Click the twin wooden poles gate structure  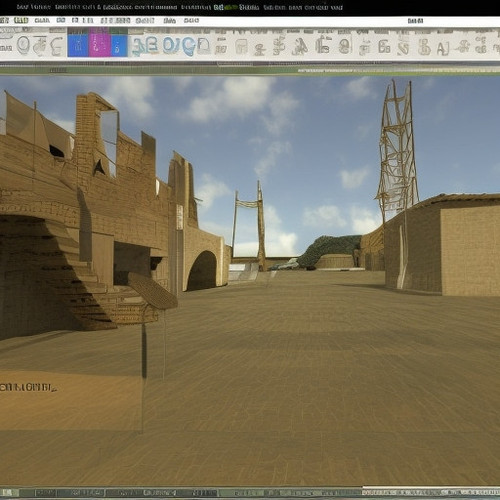pos(249,225)
